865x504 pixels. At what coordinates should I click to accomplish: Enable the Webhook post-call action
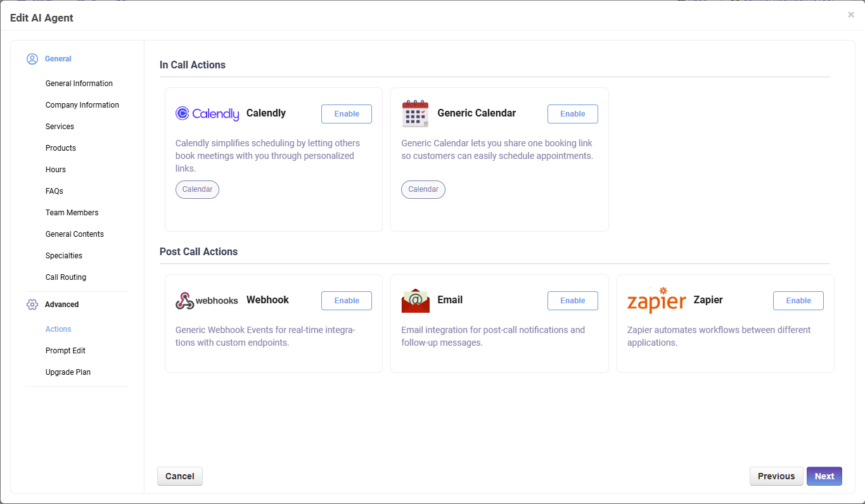click(x=347, y=301)
